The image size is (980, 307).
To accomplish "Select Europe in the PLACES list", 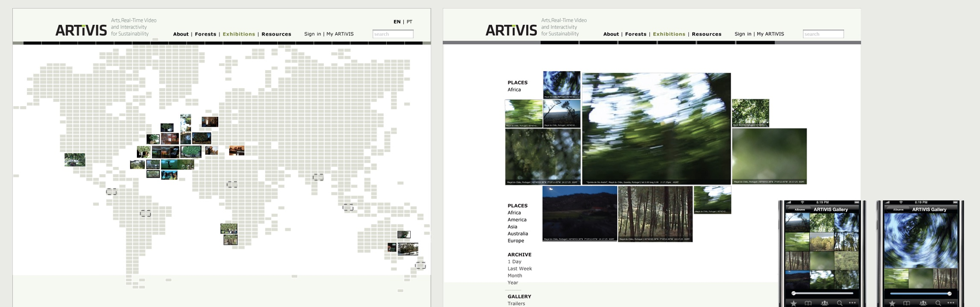I will [515, 241].
